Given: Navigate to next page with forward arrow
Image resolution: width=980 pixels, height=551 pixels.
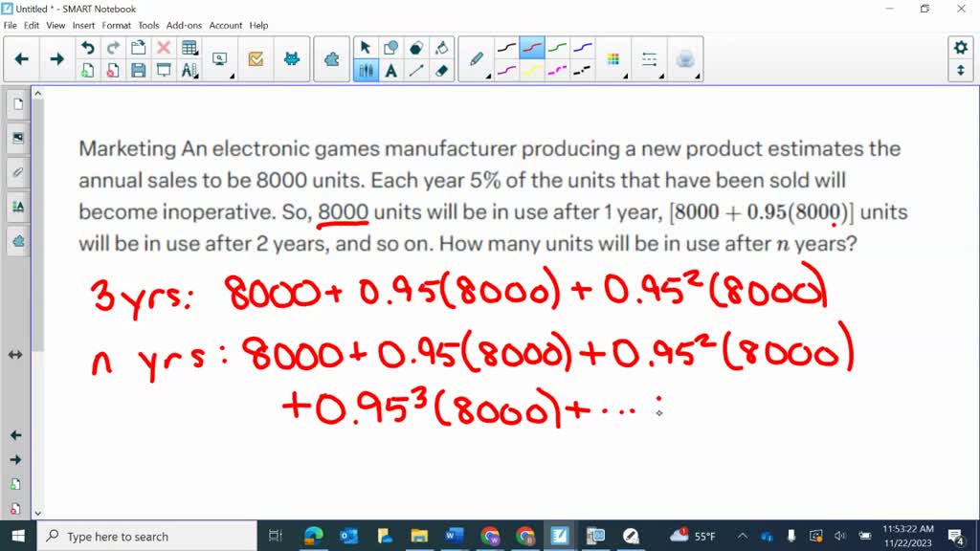Looking at the screenshot, I should click(57, 57).
